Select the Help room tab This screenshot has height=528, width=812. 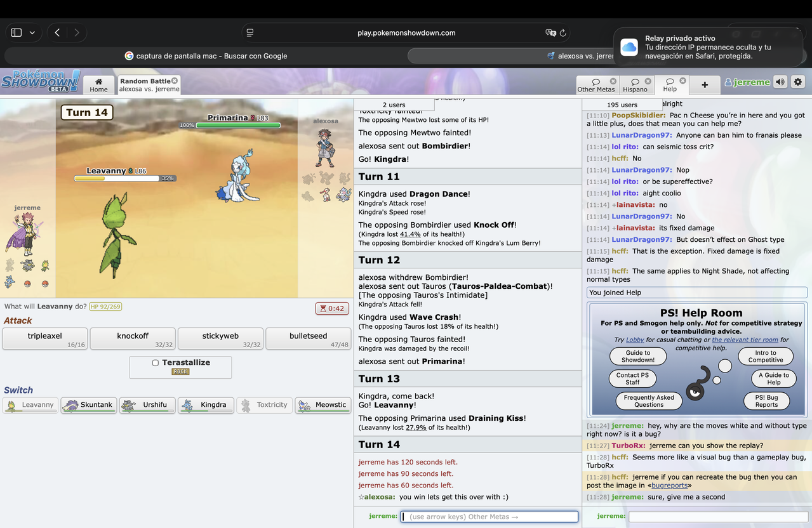coord(670,85)
